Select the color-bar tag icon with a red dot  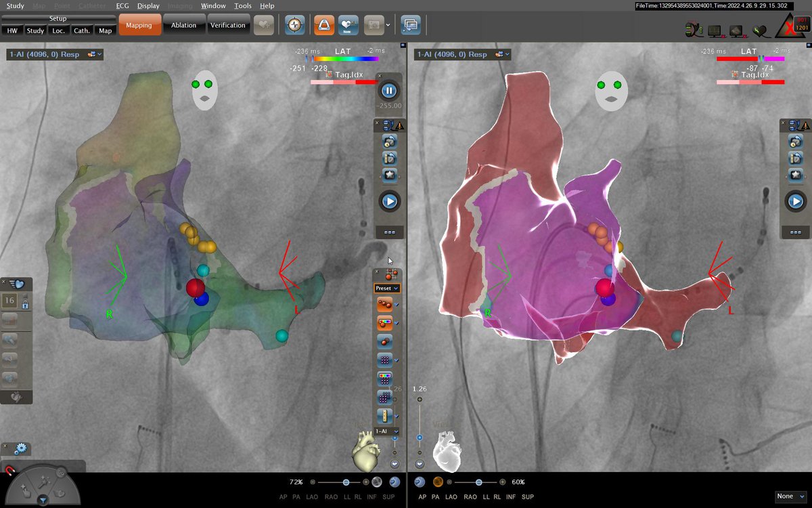click(384, 324)
